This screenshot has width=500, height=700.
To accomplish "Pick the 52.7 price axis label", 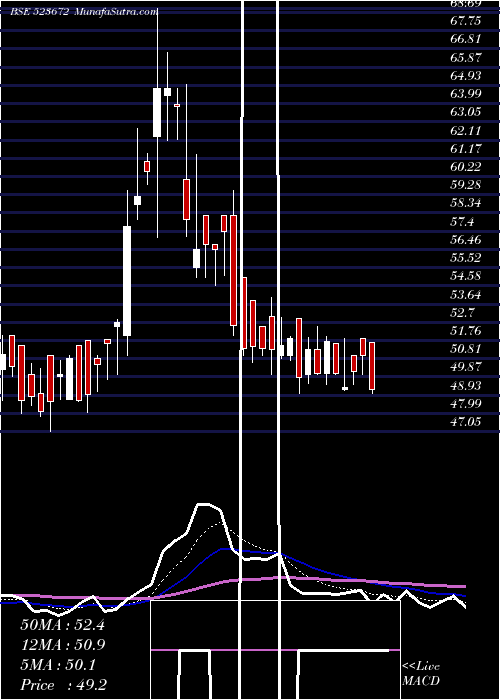I will point(462,313).
